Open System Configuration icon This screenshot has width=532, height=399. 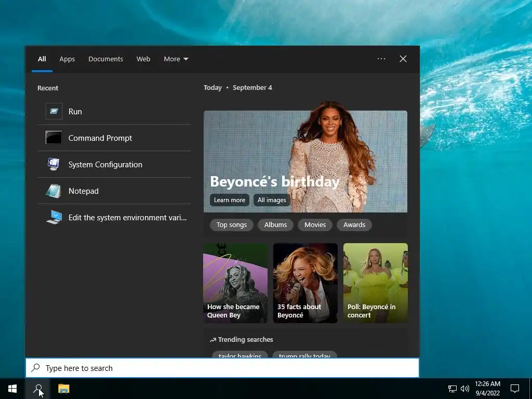pyautogui.click(x=54, y=164)
